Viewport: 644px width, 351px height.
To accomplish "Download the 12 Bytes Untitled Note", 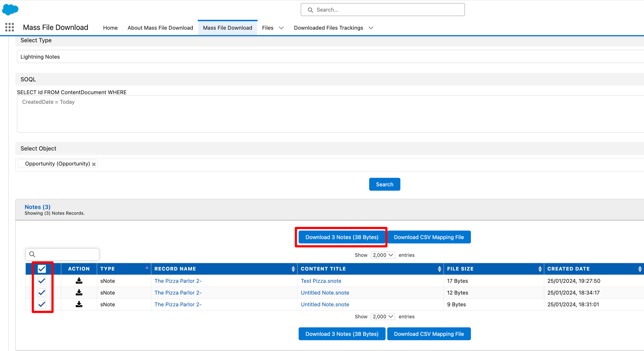I will tap(79, 292).
